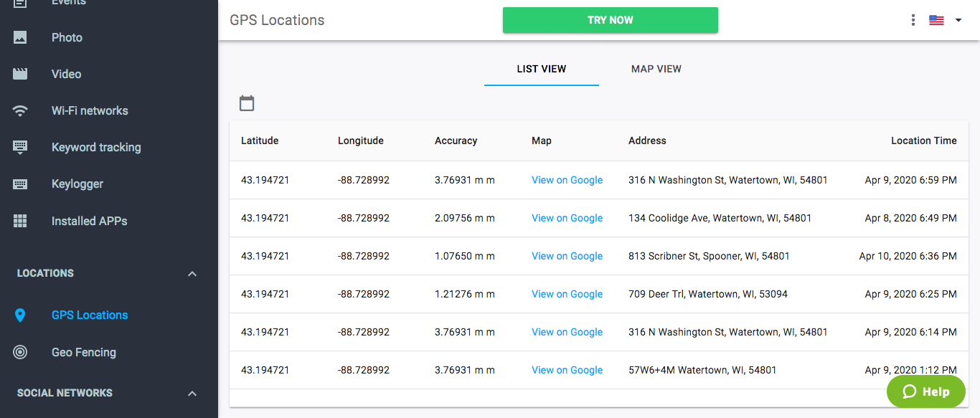Screen dimensions: 980x418
Task: Click the Keylogger keyboard icon
Action: coord(20,184)
